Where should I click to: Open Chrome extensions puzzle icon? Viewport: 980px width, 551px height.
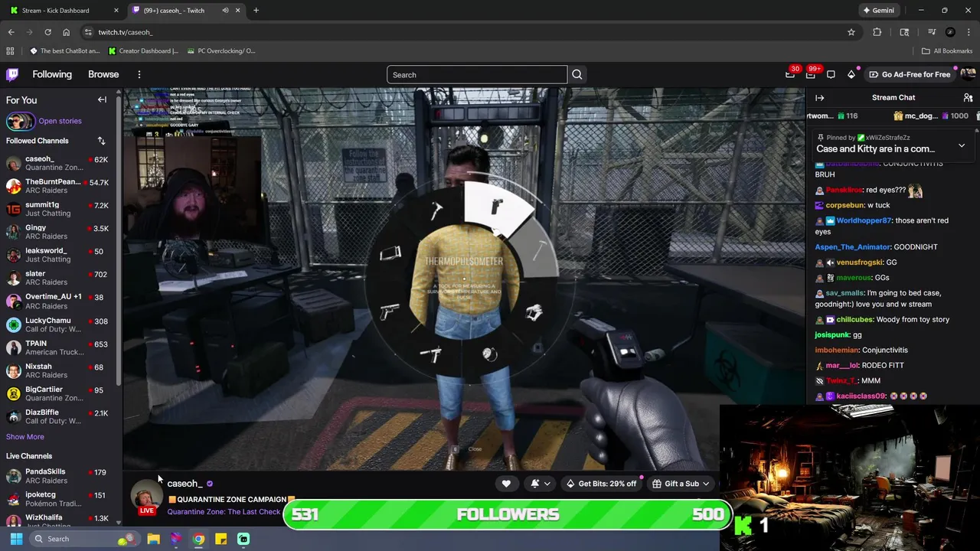point(877,32)
